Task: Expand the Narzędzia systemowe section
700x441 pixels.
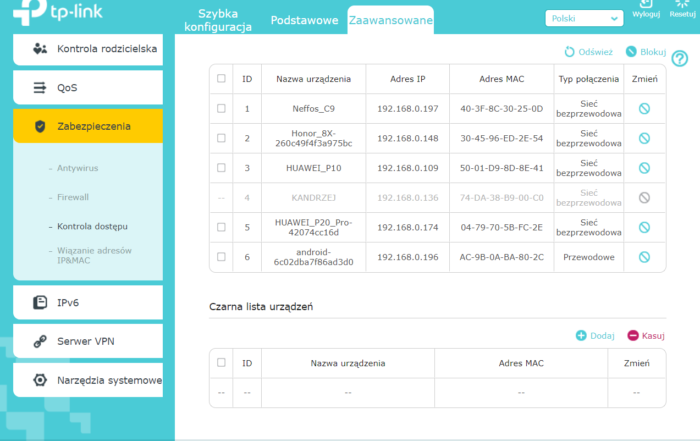Action: pyautogui.click(x=87, y=380)
